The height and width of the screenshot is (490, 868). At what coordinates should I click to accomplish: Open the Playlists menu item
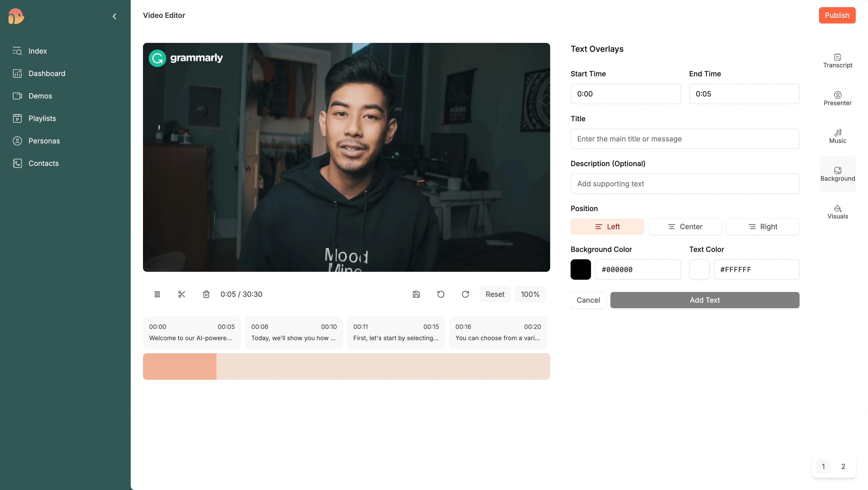click(42, 118)
